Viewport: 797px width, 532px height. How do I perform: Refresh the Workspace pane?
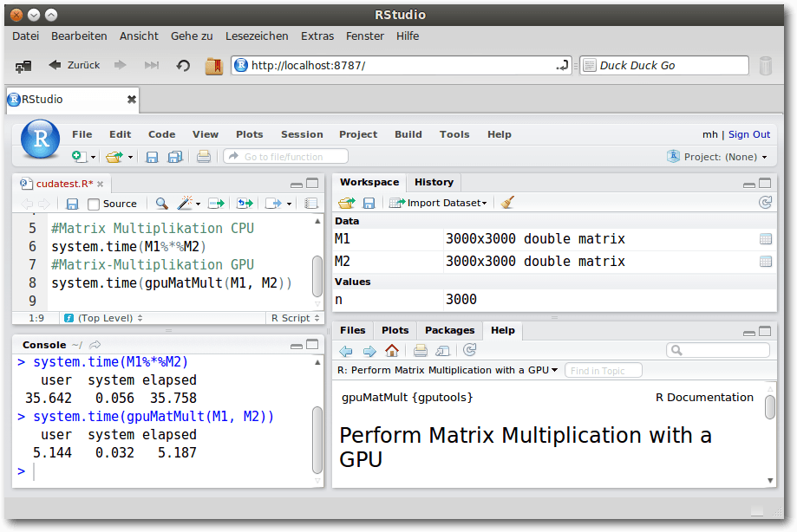coord(765,203)
